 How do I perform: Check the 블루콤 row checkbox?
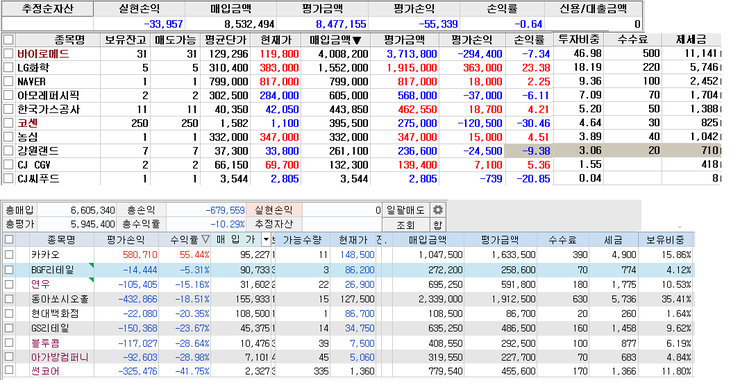point(9,343)
